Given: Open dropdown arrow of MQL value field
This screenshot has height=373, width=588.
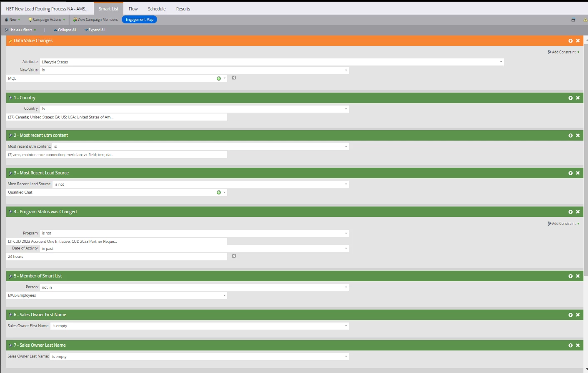Looking at the screenshot, I should click(x=225, y=78).
